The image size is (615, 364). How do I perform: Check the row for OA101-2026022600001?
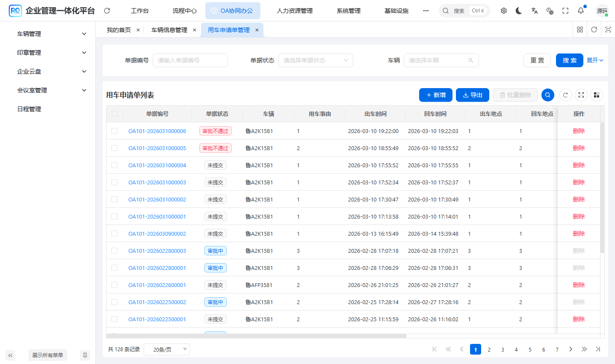point(114,284)
